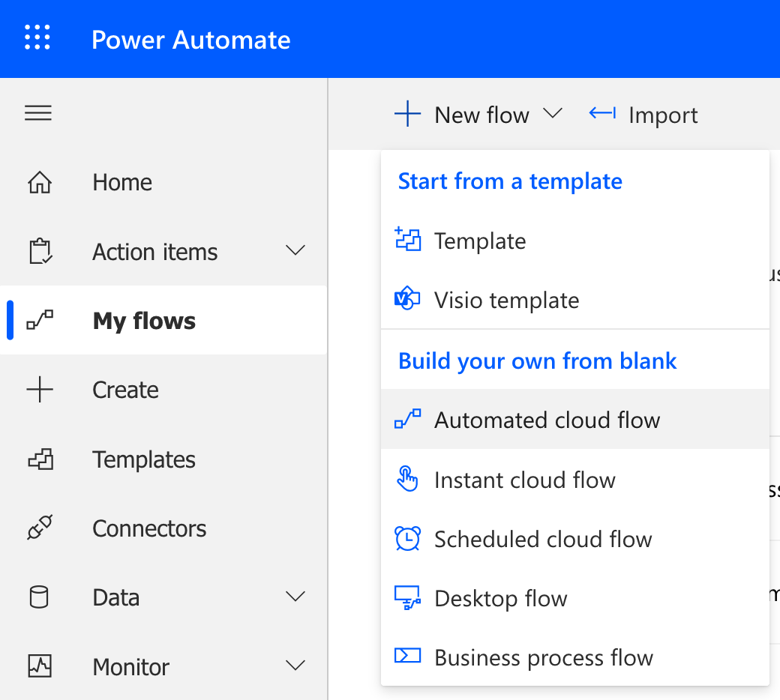
Task: Click the My flows icon in sidebar
Action: click(40, 320)
